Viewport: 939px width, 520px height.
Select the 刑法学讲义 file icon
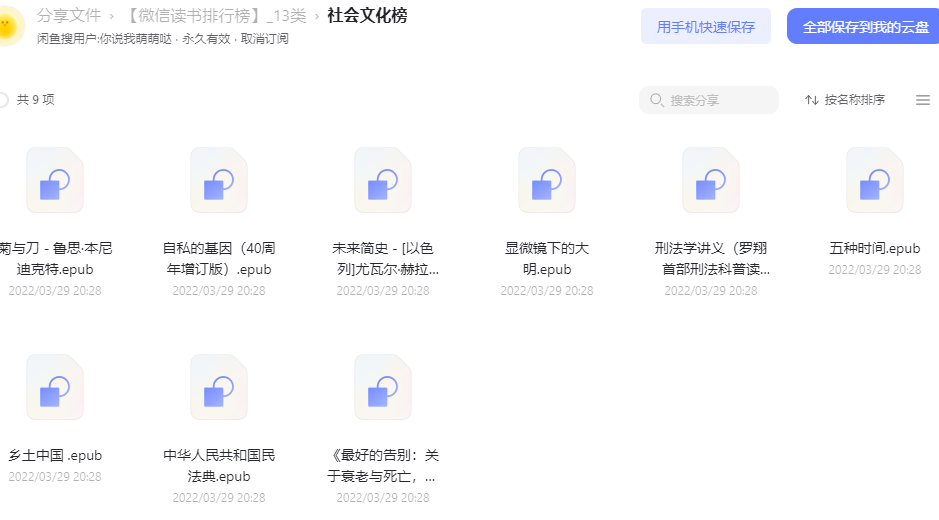click(711, 180)
